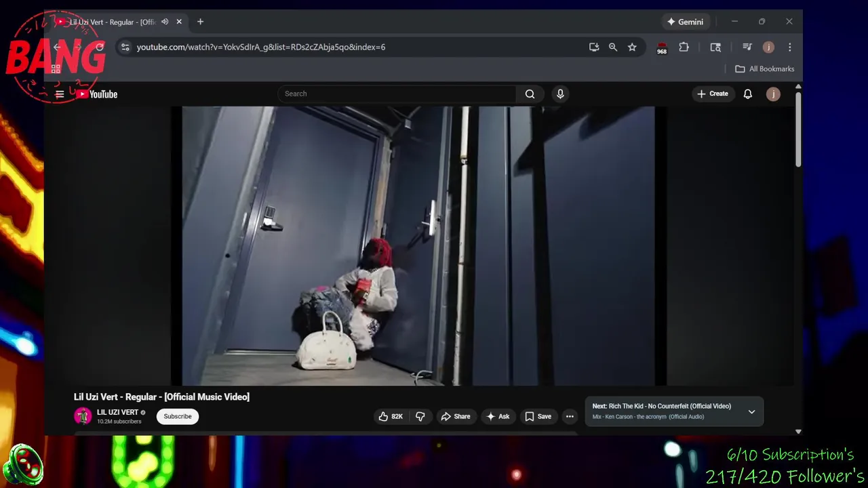This screenshot has height=488, width=868.
Task: Open All Bookmarks folder
Action: [x=765, y=68]
